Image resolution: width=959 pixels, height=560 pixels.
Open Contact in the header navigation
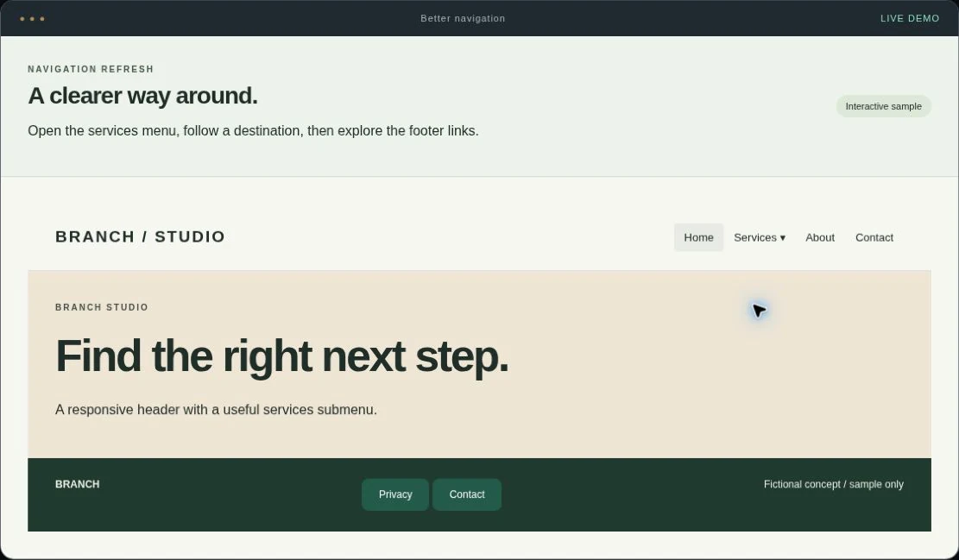(x=874, y=237)
